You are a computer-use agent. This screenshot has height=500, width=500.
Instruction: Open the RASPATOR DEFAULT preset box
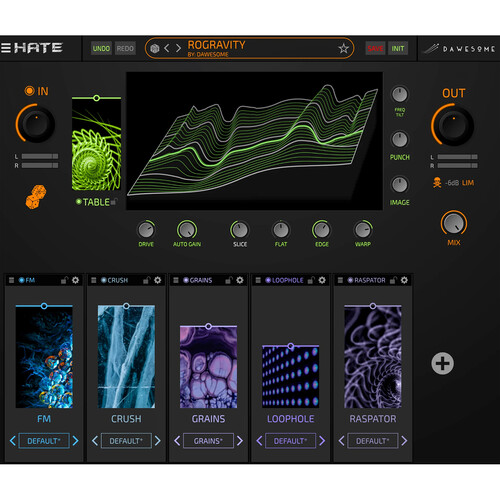pyautogui.click(x=373, y=441)
